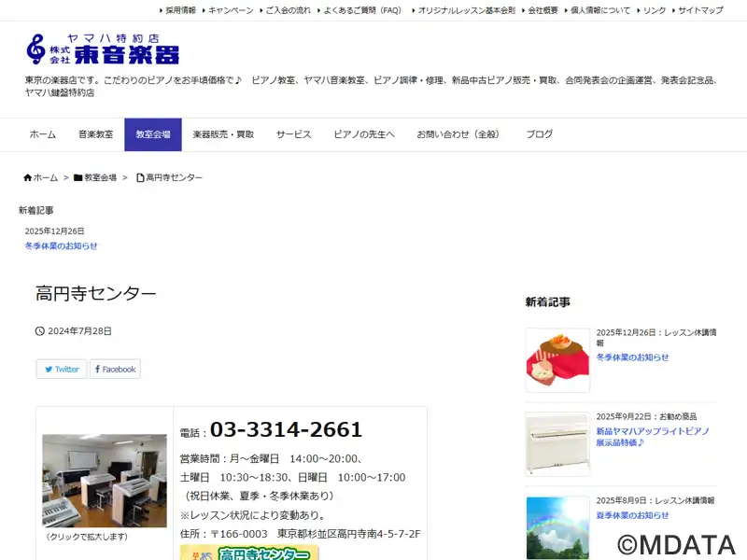Click the 東音楽器 logo at top left
The image size is (747, 560).
pyautogui.click(x=103, y=49)
